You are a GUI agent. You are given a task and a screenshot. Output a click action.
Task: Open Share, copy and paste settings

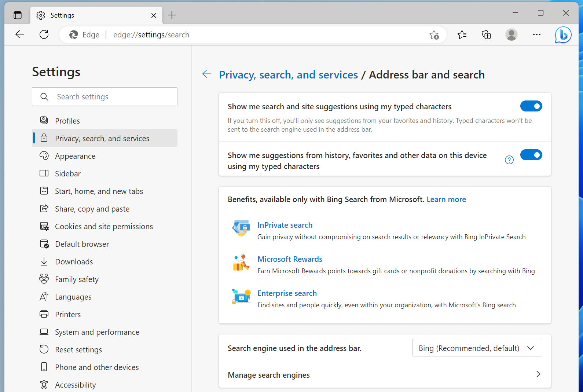(x=105, y=208)
